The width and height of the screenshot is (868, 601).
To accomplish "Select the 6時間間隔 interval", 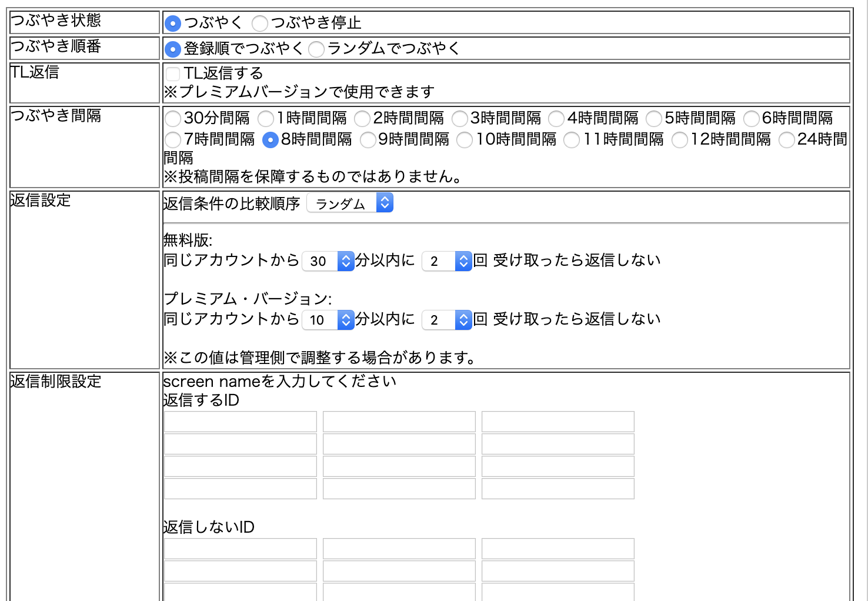I will click(x=752, y=119).
